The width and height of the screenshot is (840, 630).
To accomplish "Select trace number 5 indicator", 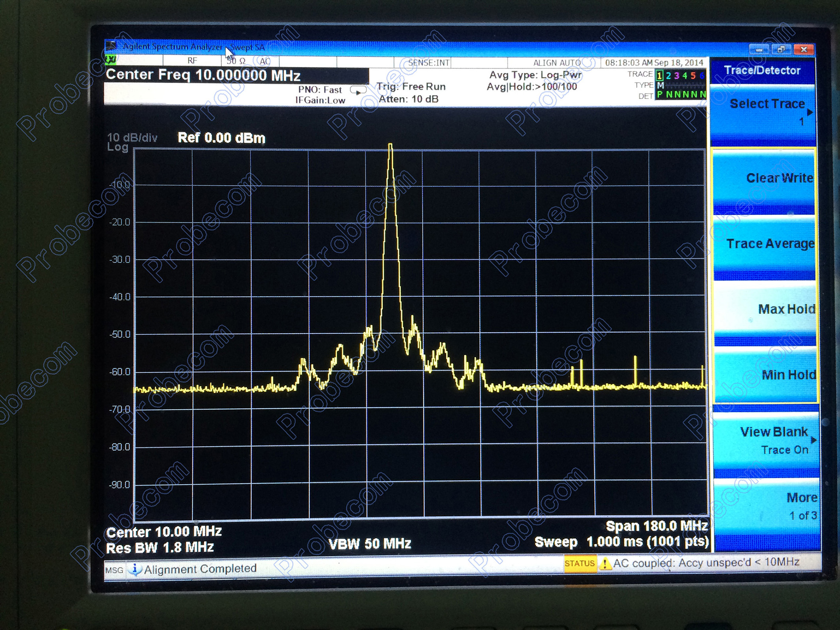I will click(x=693, y=75).
